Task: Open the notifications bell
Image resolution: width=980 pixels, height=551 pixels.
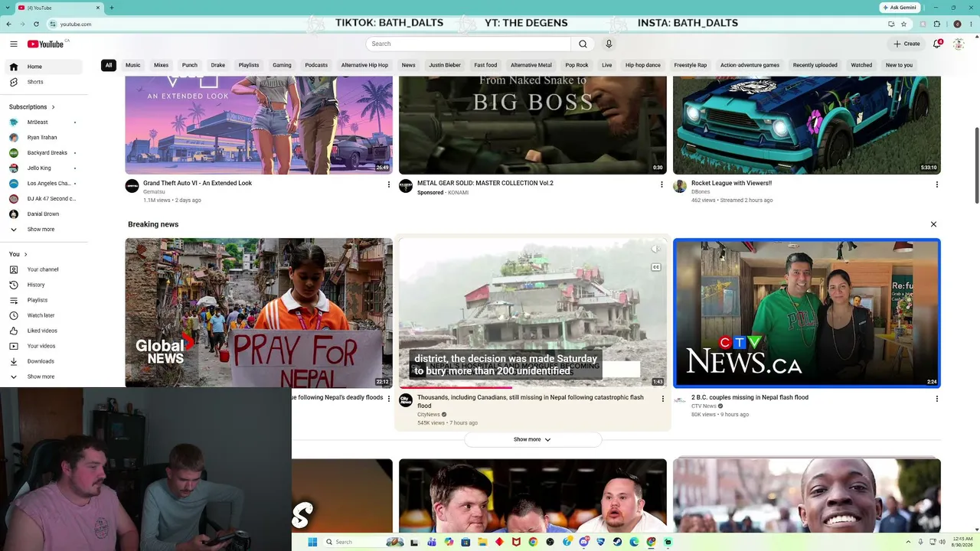Action: 936,44
